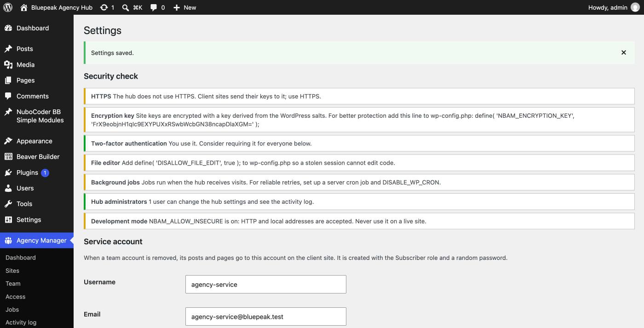Click the Tools wrench icon
The image size is (644, 328).
tap(8, 204)
